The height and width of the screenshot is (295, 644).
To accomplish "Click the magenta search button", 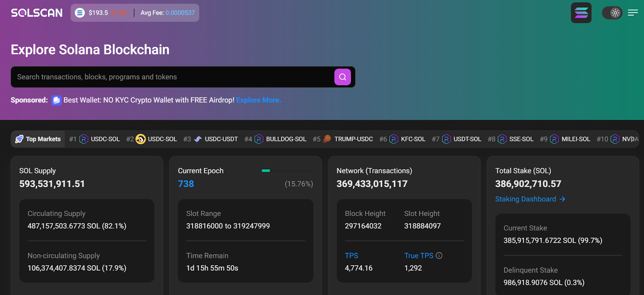I will (343, 77).
